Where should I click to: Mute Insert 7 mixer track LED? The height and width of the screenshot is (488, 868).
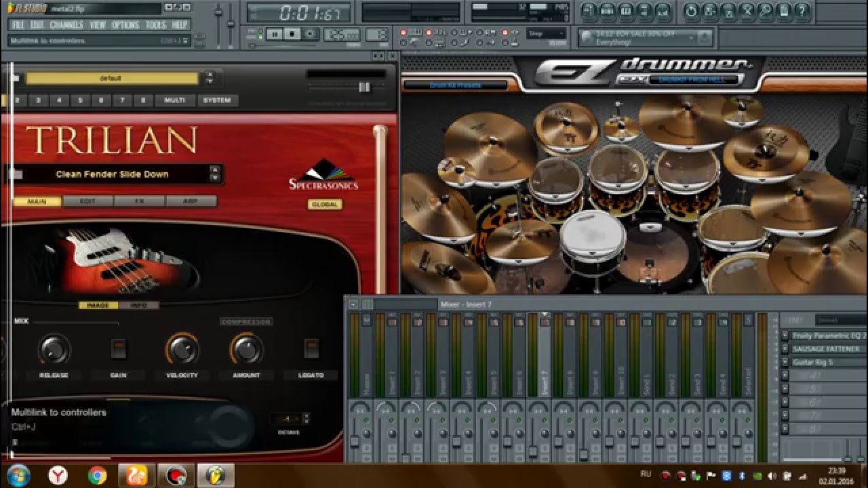point(545,420)
